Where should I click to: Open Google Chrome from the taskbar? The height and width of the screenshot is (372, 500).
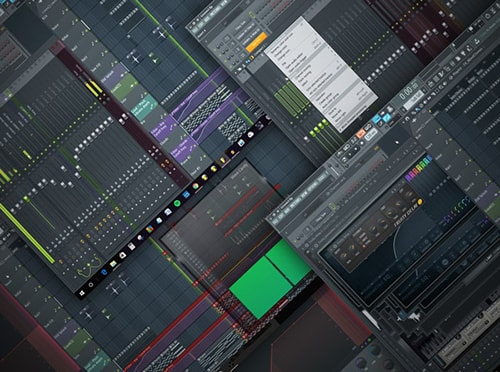[196, 186]
